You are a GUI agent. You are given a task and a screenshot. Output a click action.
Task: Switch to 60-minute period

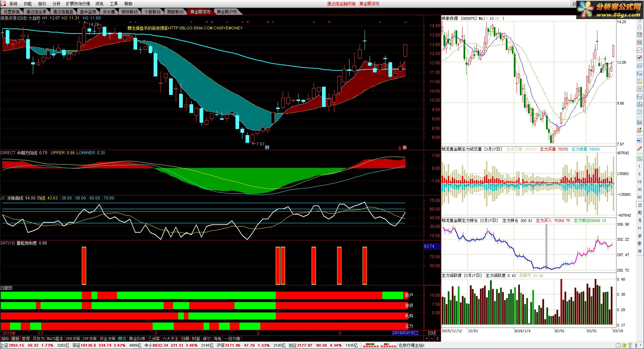639,197
